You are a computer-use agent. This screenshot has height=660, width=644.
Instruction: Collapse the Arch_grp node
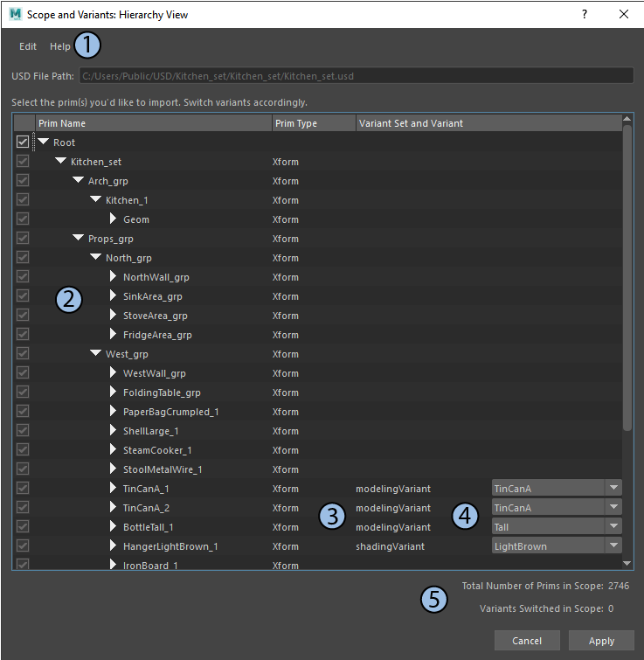coord(79,180)
